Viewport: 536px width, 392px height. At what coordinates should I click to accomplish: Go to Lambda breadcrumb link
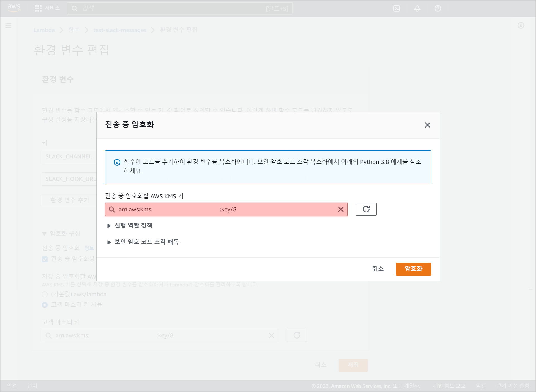[44, 30]
